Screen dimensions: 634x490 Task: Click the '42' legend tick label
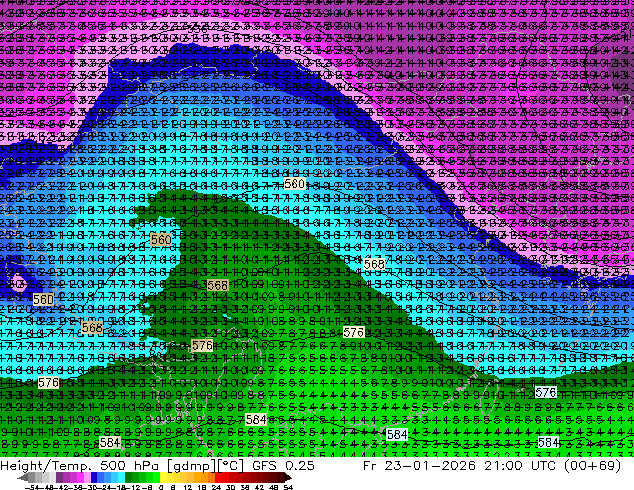(x=259, y=487)
